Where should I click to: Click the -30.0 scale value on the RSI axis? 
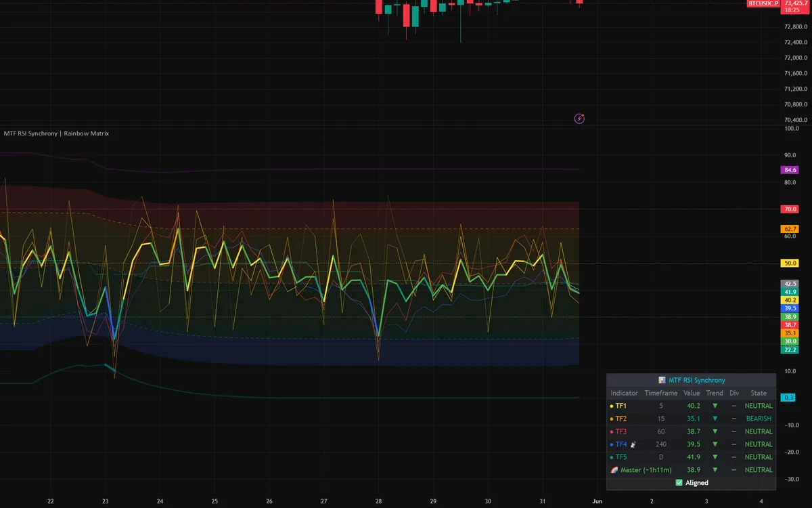791,479
